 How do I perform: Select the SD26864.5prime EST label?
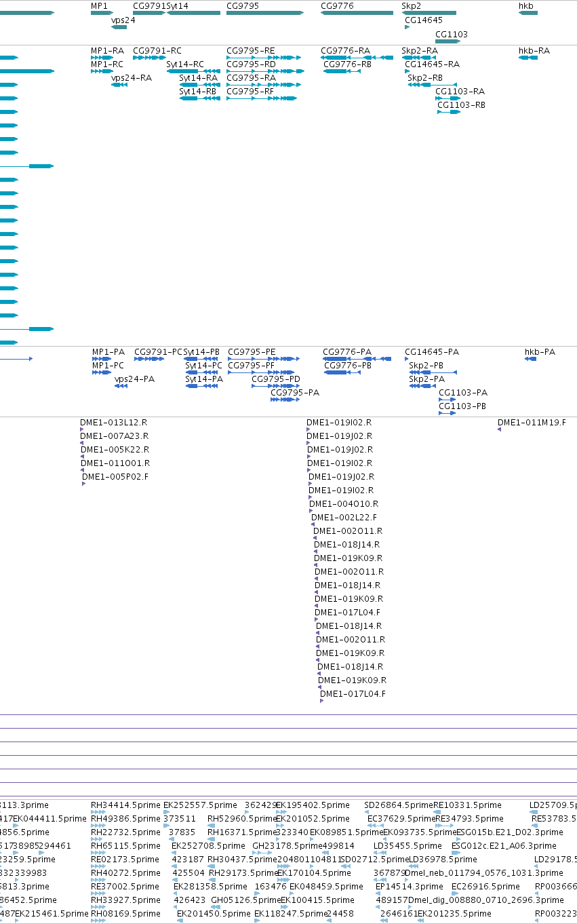click(399, 805)
